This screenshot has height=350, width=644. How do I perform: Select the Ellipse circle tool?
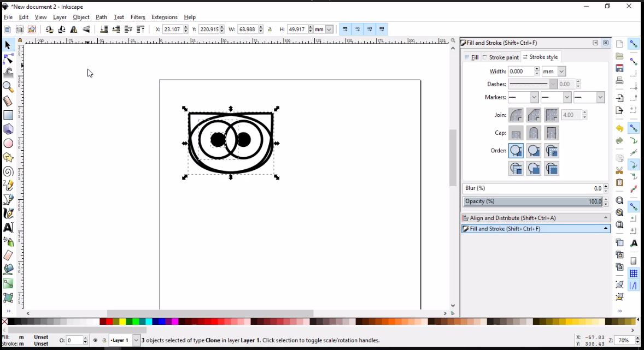8,143
